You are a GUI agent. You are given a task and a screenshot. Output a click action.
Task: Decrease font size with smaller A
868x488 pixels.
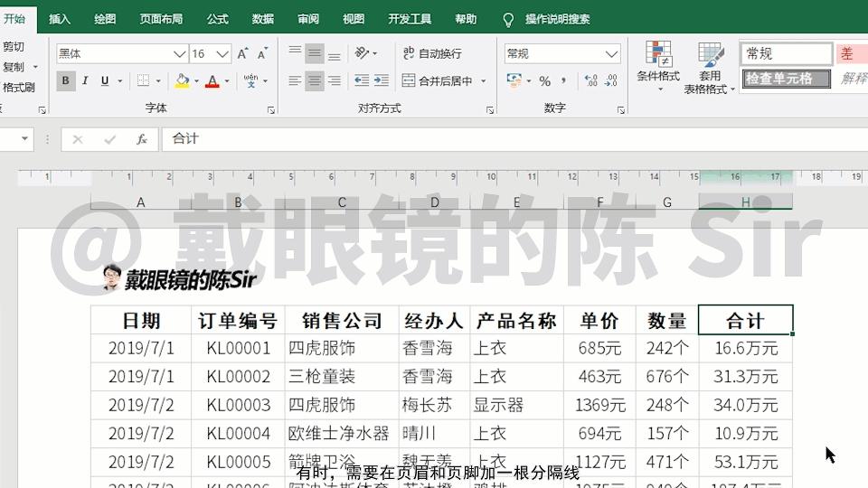point(262,53)
